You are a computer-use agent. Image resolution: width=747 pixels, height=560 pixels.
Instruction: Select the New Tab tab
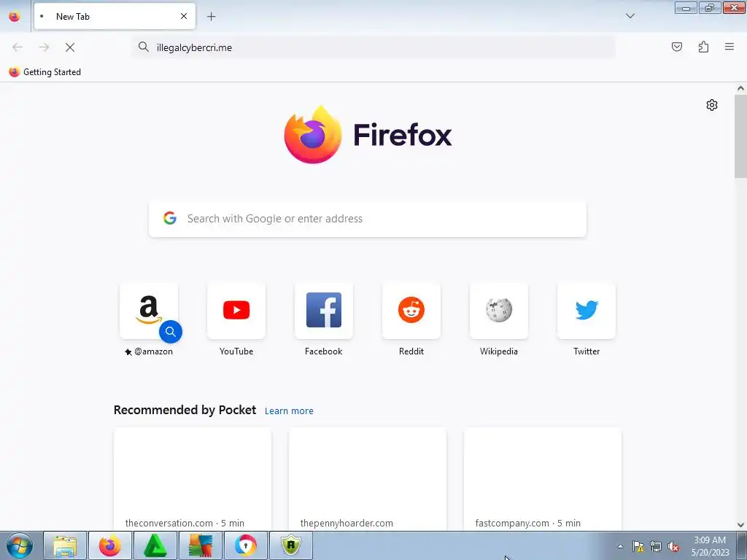(x=115, y=16)
